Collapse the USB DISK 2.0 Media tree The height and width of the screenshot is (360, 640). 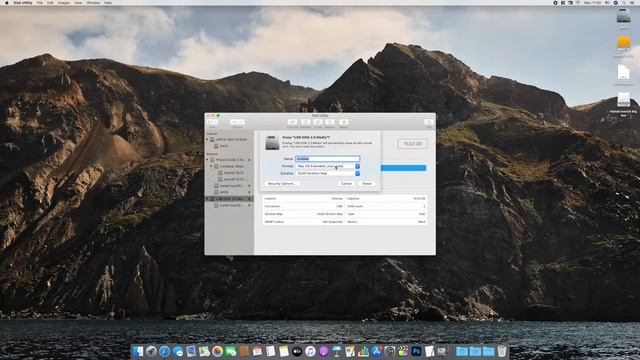point(207,199)
